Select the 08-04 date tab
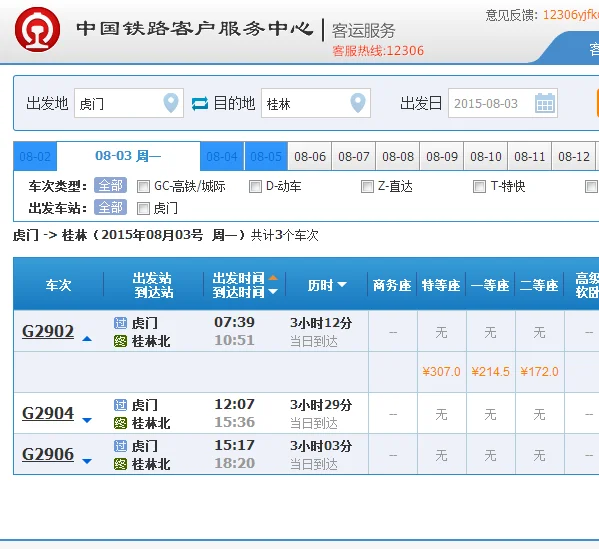599x549 pixels. (222, 156)
